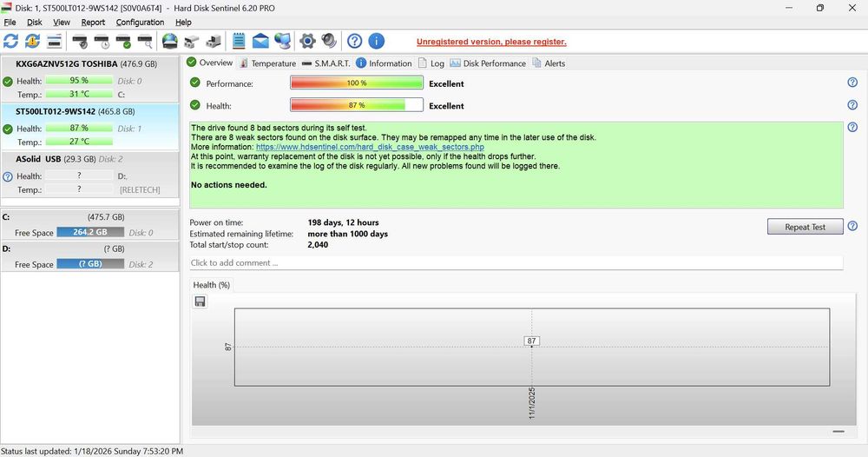868x457 pixels.
Task: Click the disk with magnifier surface test icon
Action: (145, 41)
